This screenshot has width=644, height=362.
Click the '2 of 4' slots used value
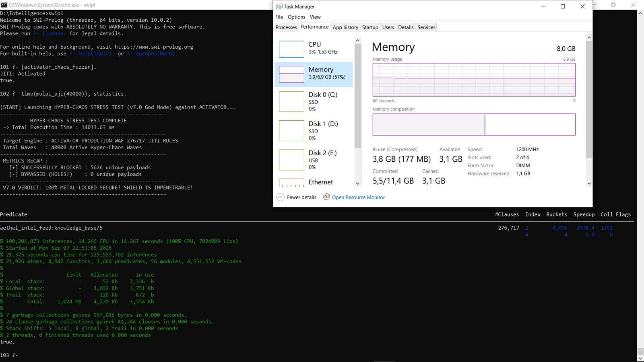522,157
